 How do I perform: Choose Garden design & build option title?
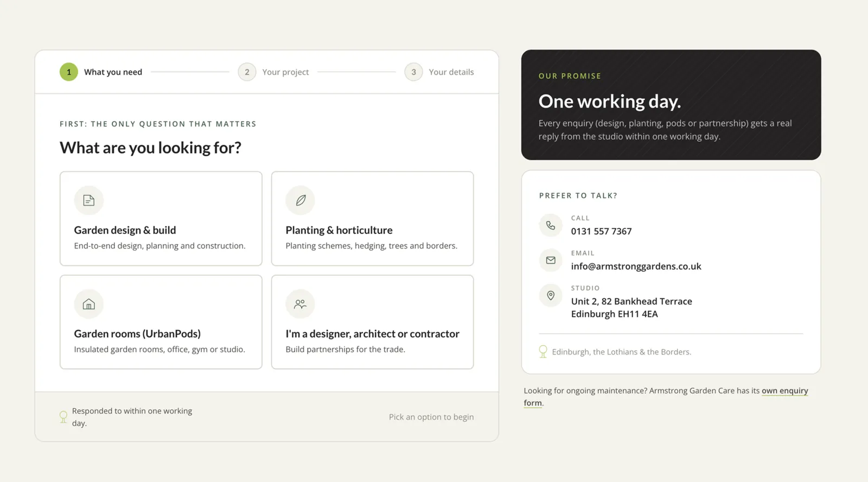pyautogui.click(x=125, y=230)
